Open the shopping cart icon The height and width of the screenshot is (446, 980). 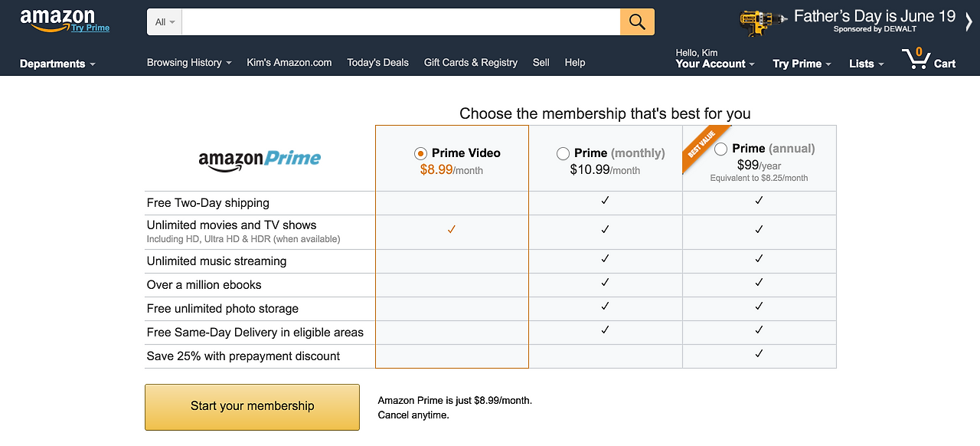click(x=915, y=59)
